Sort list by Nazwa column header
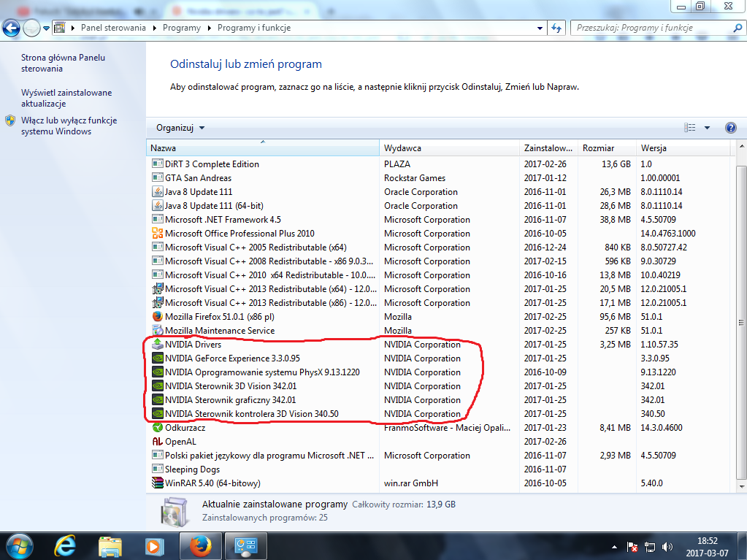The height and width of the screenshot is (560, 747). point(263,148)
